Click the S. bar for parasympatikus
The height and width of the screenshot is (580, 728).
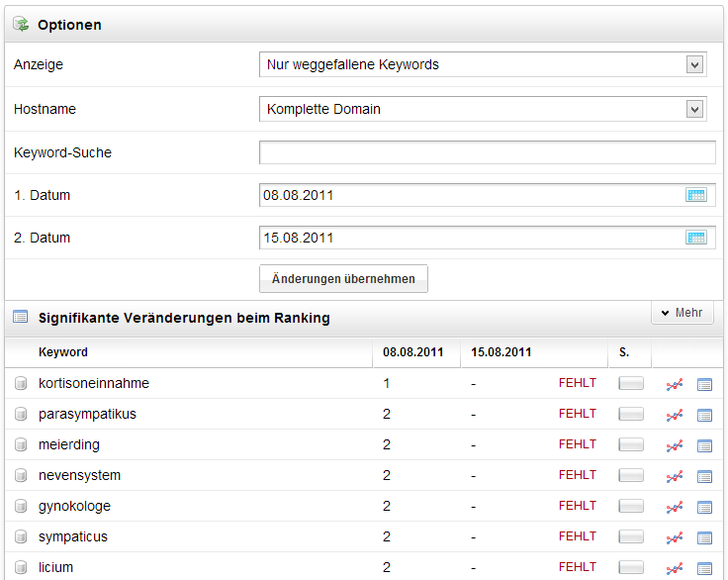point(631,415)
